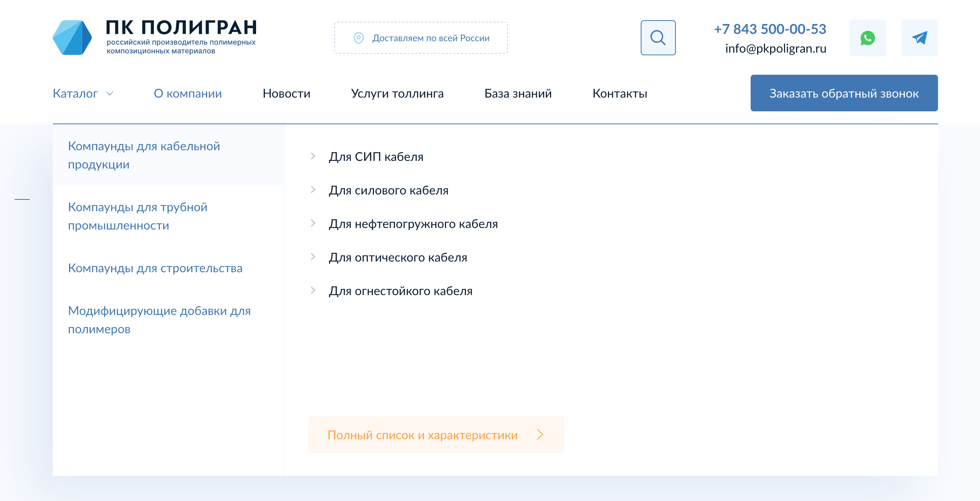
Task: Open WhatsApp chat icon
Action: tap(867, 38)
